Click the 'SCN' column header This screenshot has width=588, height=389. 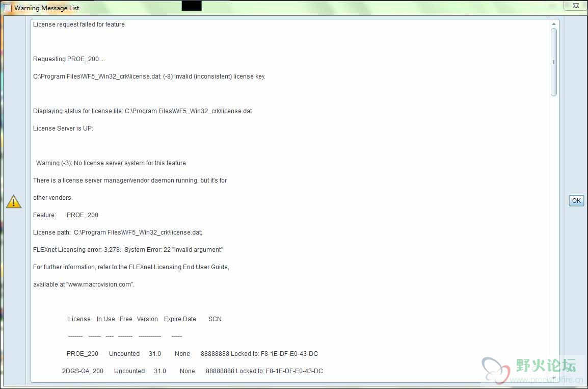coord(215,319)
